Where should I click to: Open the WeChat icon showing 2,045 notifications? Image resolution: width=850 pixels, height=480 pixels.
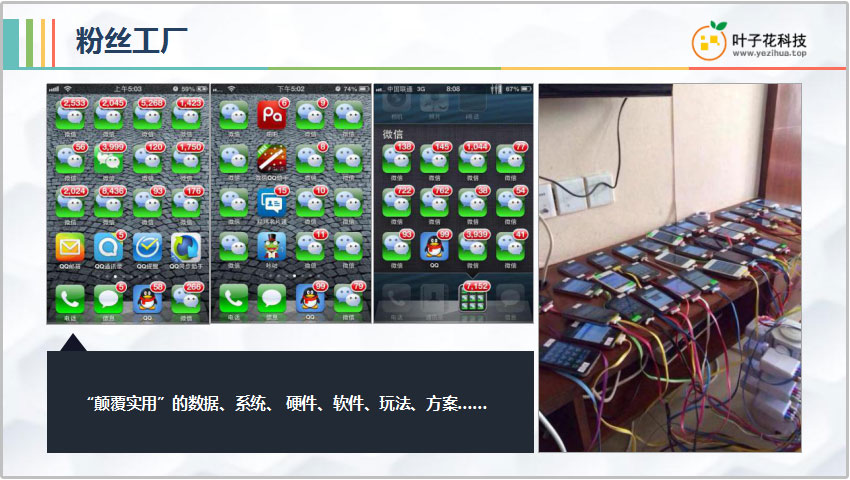pos(108,115)
